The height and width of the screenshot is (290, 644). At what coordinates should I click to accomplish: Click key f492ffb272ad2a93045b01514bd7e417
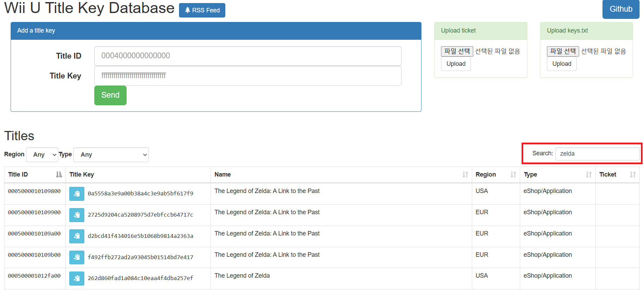(x=141, y=257)
